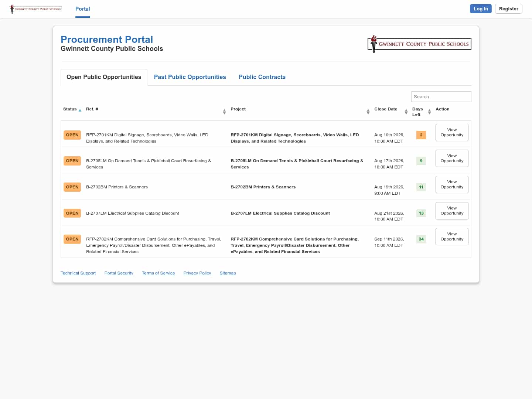Click close date Sep 11th 2026
Screen dimensions: 532x399
[x=389, y=242]
